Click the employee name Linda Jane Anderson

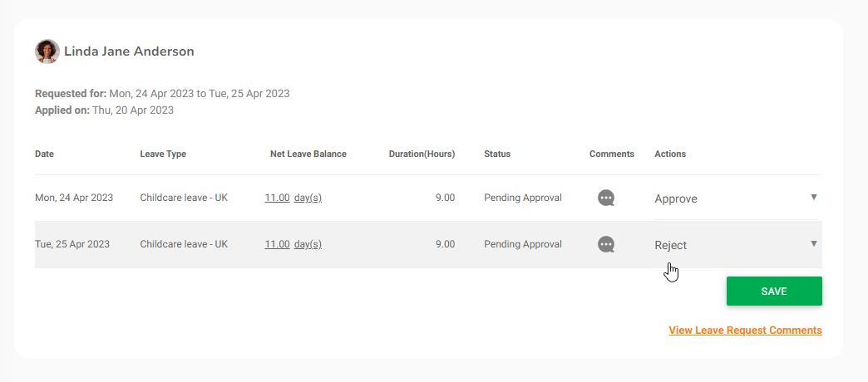pos(129,51)
